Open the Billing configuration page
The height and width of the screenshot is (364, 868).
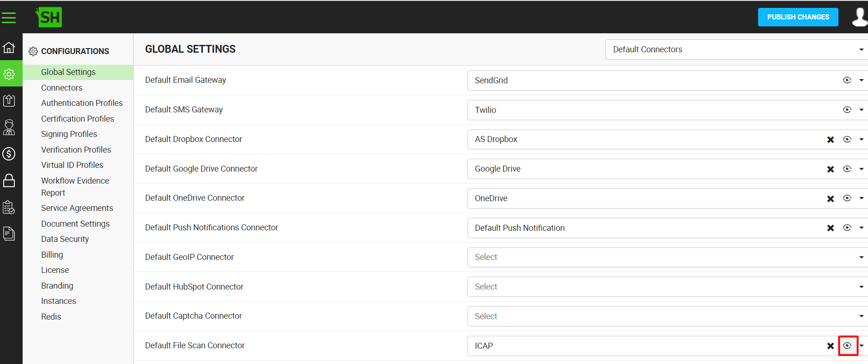52,255
